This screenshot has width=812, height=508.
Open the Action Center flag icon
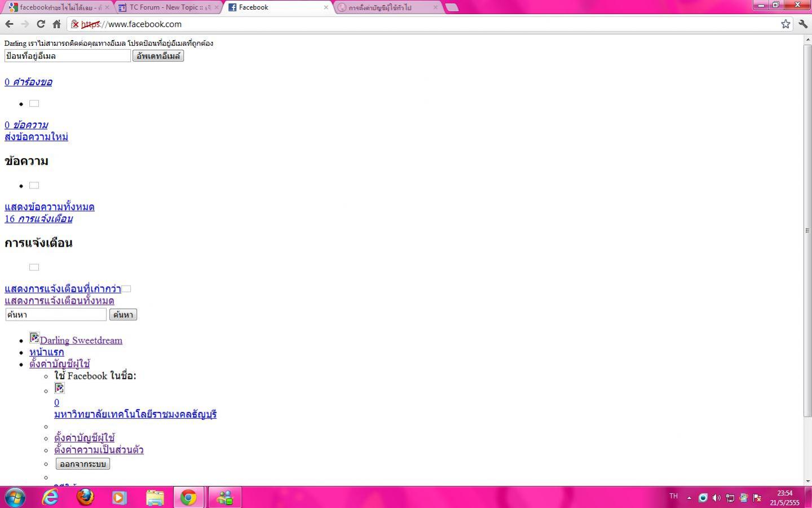(x=757, y=498)
